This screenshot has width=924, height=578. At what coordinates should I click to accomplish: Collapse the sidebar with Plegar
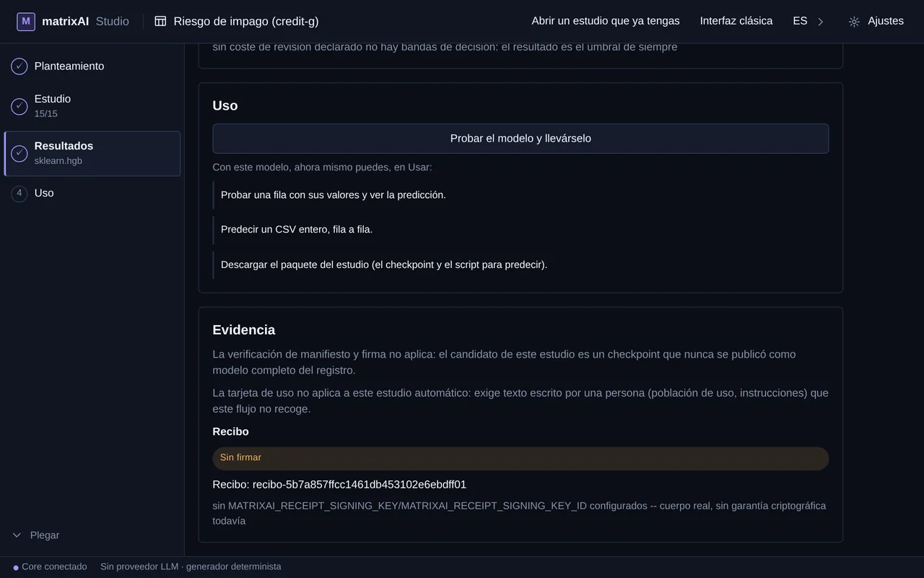(x=36, y=535)
